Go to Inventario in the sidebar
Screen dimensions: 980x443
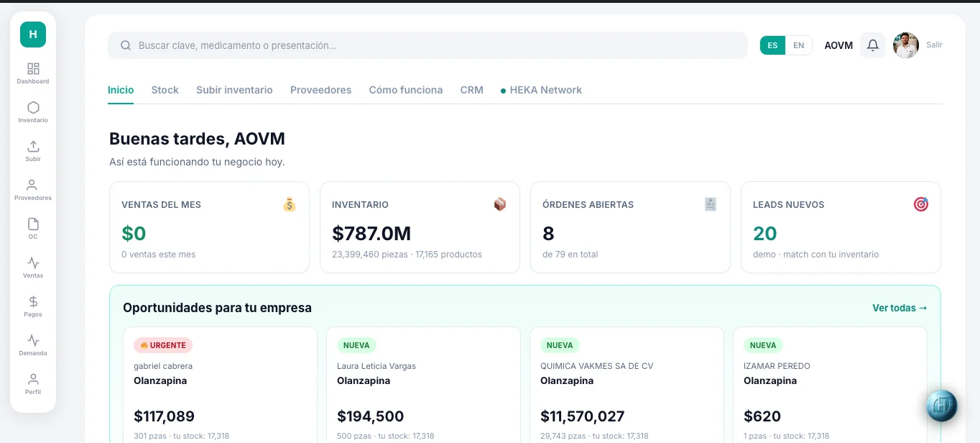point(33,111)
